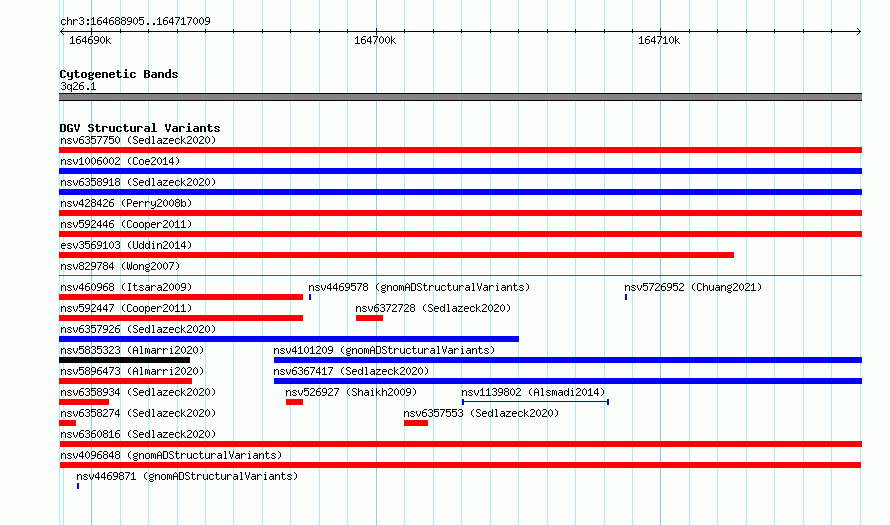Click thin blue line under nsv1139802
The height and width of the screenshot is (525, 890).
click(x=535, y=402)
